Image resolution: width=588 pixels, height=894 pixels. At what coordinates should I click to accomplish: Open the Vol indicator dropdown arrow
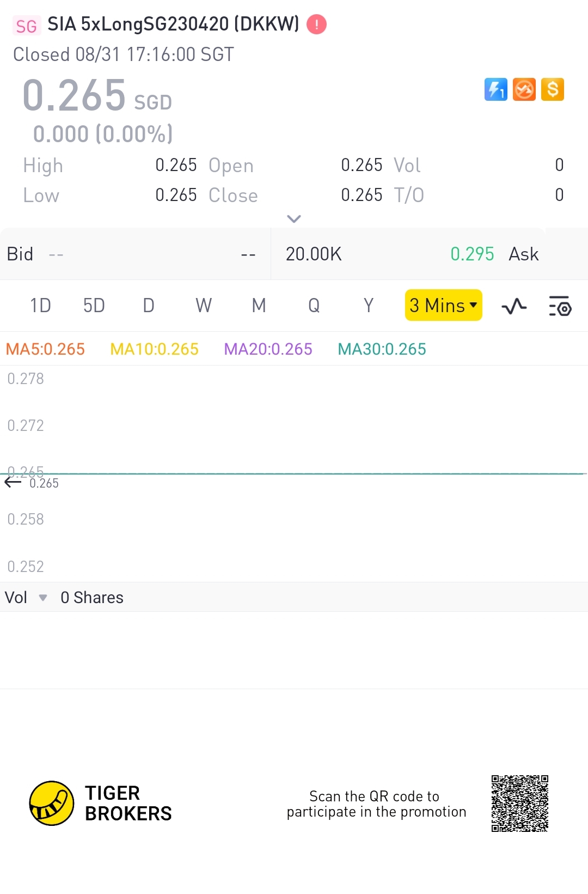tap(43, 598)
